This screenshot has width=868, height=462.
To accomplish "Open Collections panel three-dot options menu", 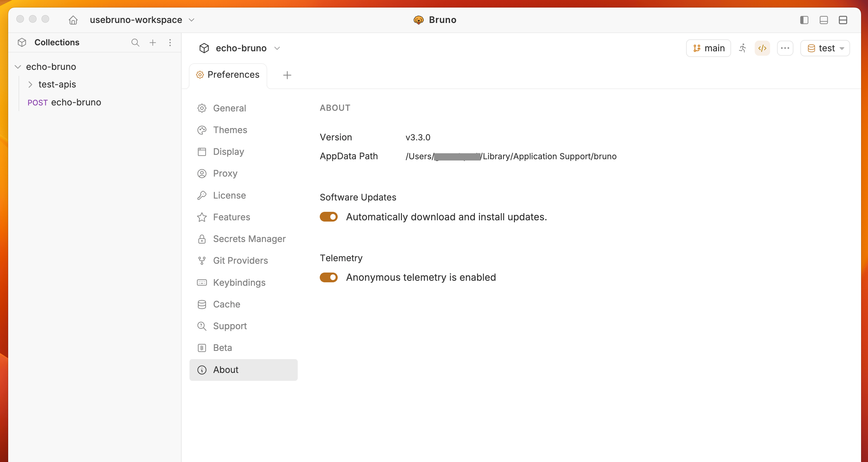I will (x=170, y=42).
